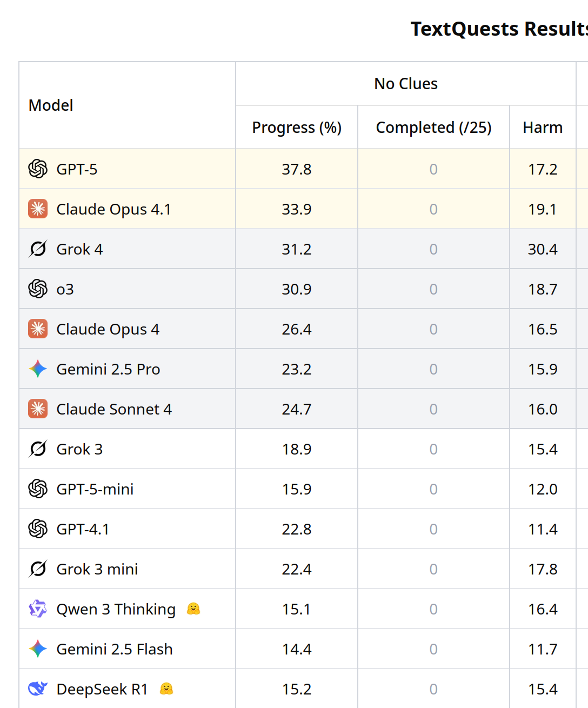Select the No Clues header group
The height and width of the screenshot is (708, 588).
point(406,84)
